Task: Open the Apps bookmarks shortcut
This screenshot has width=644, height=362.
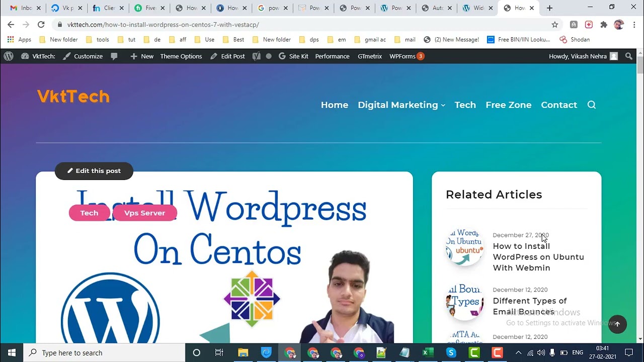Action: (x=19, y=40)
